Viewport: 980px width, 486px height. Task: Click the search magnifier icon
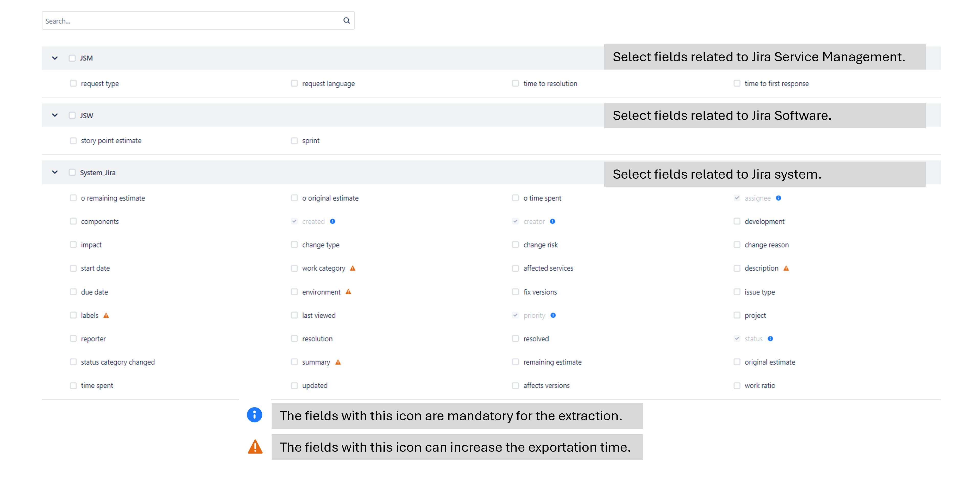pos(346,20)
